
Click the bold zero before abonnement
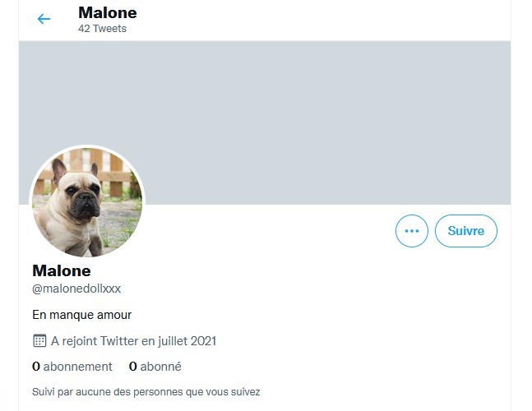(36, 367)
